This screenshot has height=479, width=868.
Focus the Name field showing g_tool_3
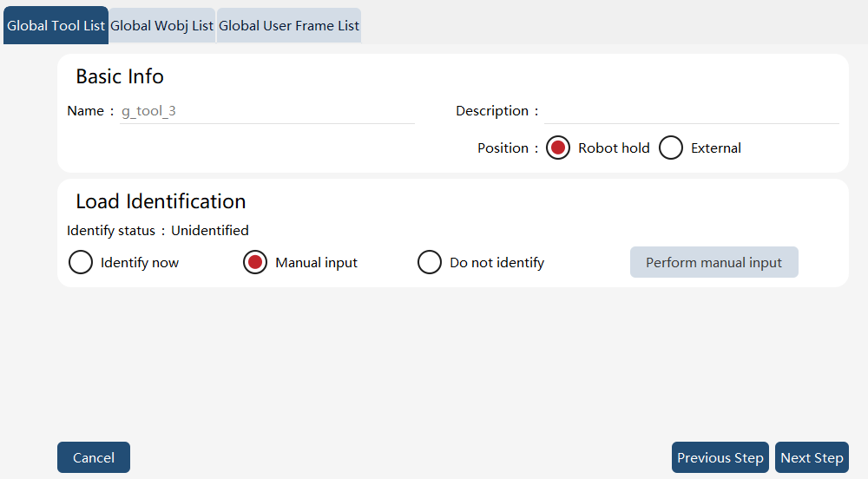tap(267, 111)
